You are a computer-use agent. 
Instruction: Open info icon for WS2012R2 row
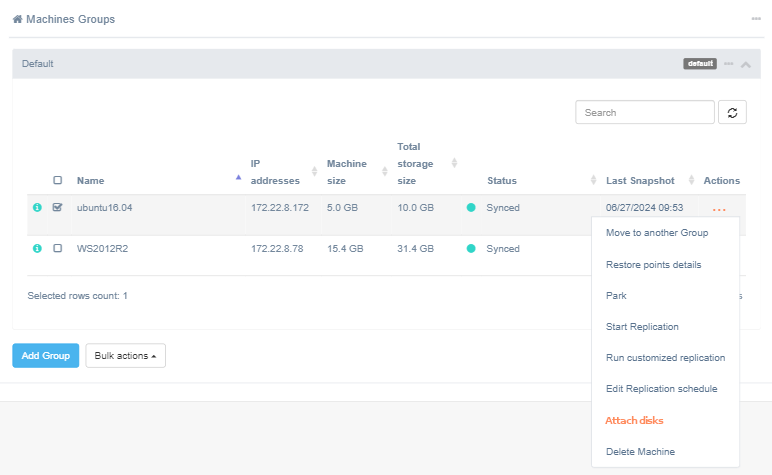[37, 248]
